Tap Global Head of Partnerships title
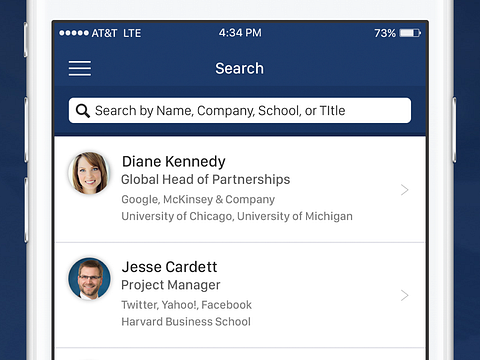Image resolution: width=480 pixels, height=360 pixels. pos(205,180)
